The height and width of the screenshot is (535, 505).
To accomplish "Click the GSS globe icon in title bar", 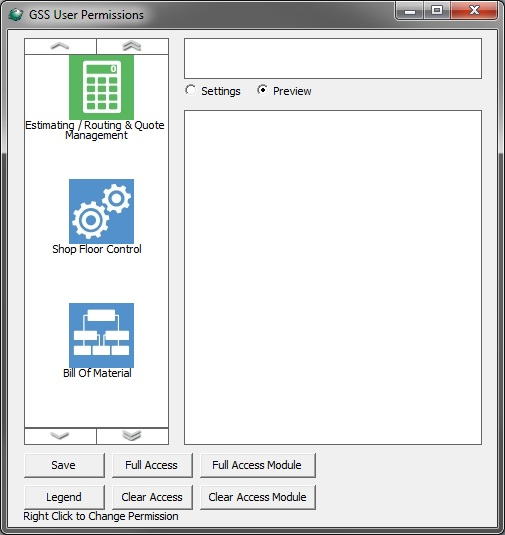I will pyautogui.click(x=15, y=15).
